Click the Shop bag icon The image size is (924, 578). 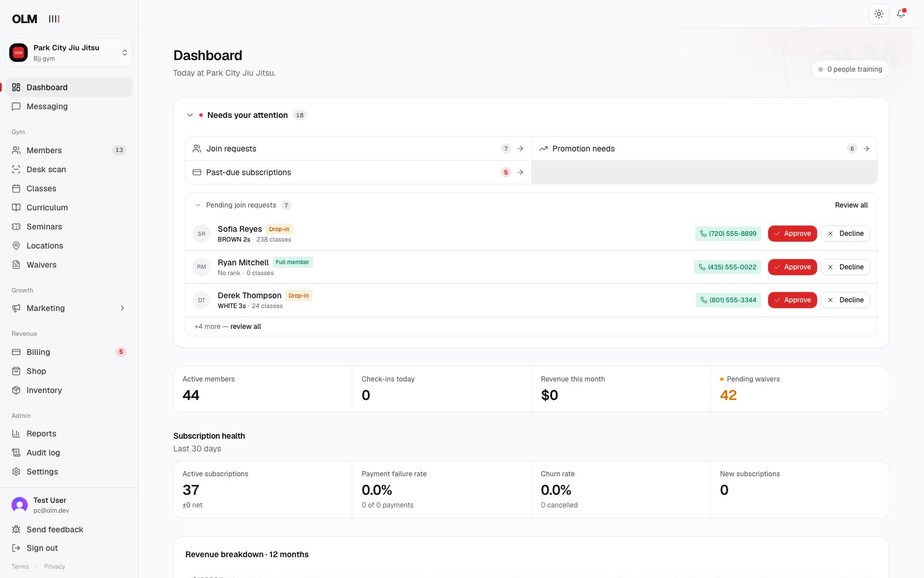(x=16, y=371)
